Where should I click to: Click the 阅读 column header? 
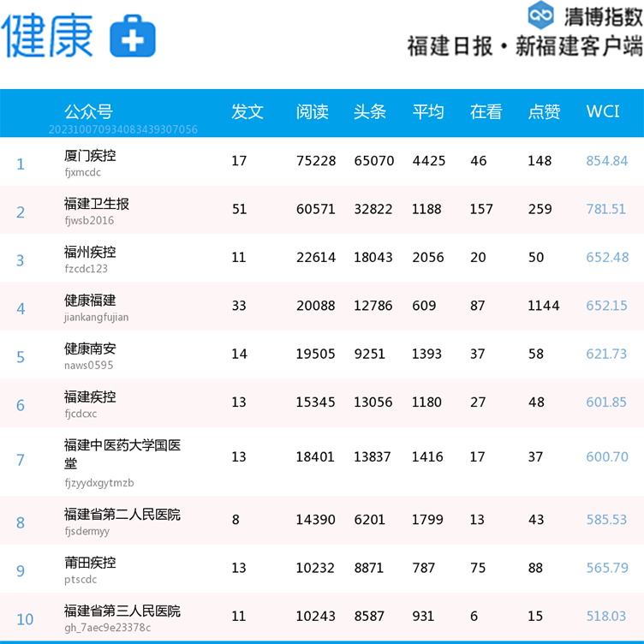tap(312, 111)
